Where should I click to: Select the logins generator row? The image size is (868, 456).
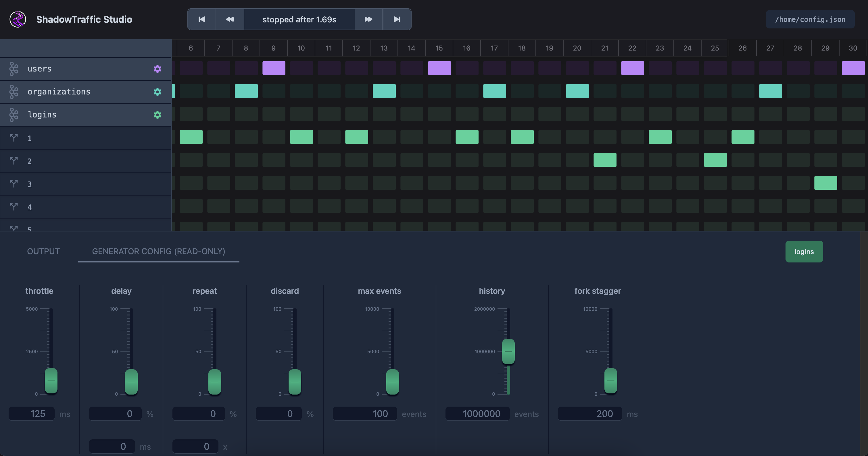click(86, 115)
